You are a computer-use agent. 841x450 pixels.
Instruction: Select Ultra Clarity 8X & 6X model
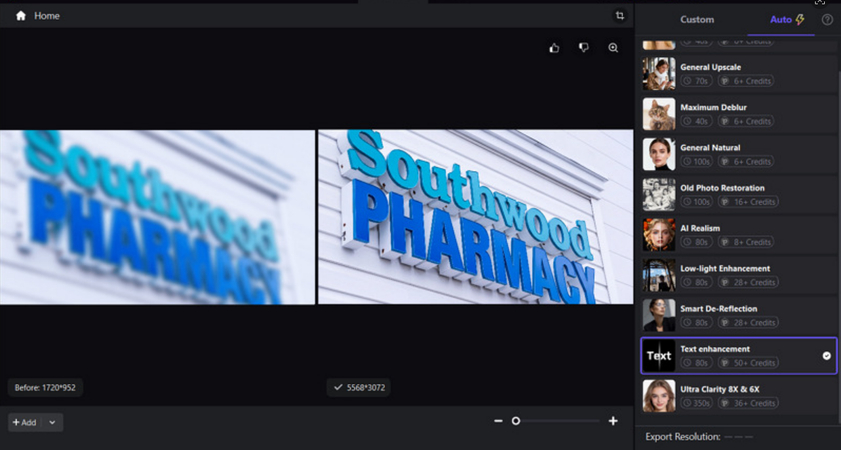coord(739,396)
